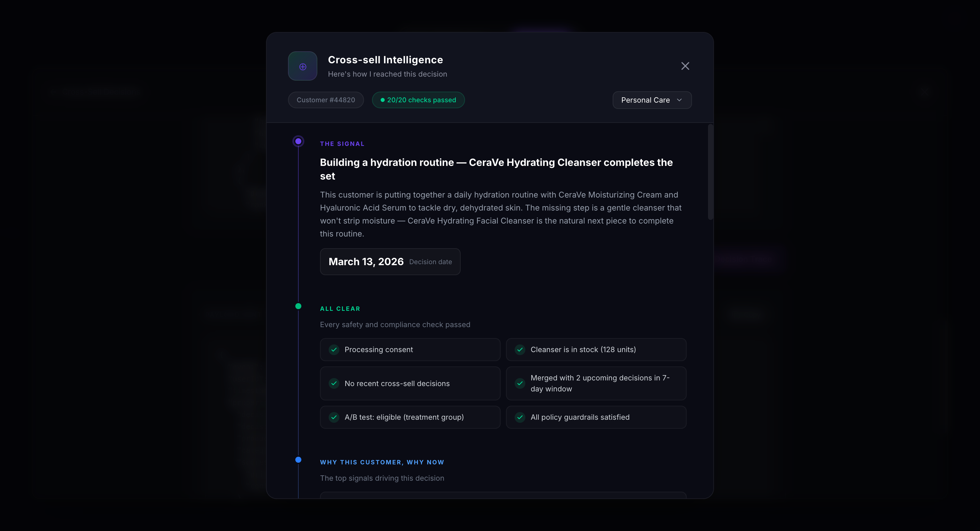Click the Processing consent checkmark icon
The image size is (980, 531).
point(334,350)
